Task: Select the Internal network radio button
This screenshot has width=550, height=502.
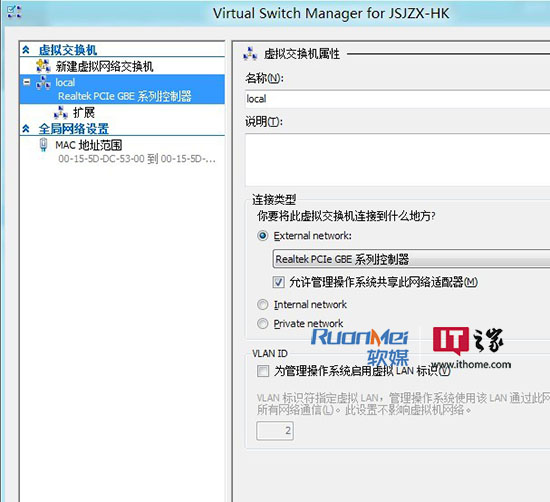Action: (x=262, y=304)
